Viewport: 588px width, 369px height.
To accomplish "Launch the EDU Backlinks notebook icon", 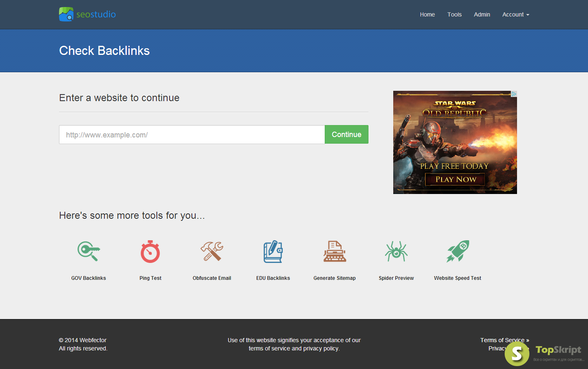I will [273, 251].
